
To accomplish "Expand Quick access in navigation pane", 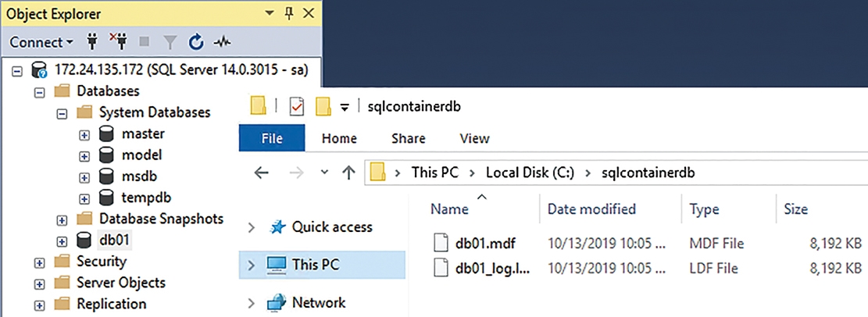I will (x=252, y=227).
